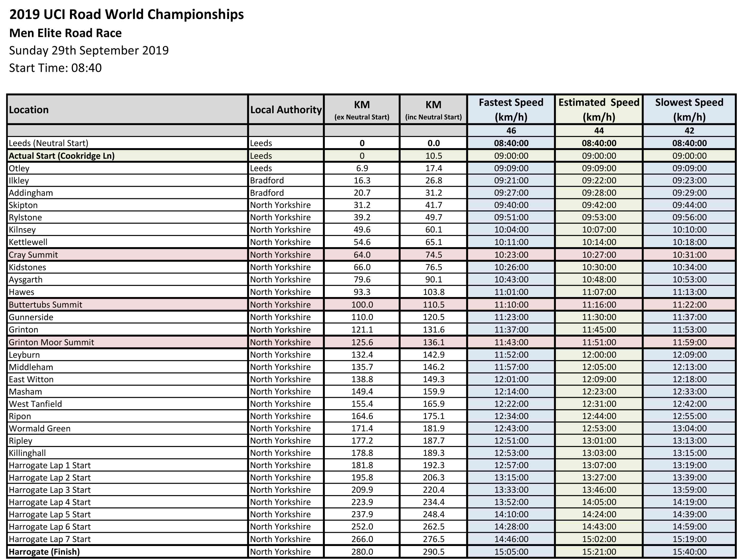Select the Leeds (Neutral Start) cell
The width and height of the screenshot is (741, 560).
(x=49, y=143)
